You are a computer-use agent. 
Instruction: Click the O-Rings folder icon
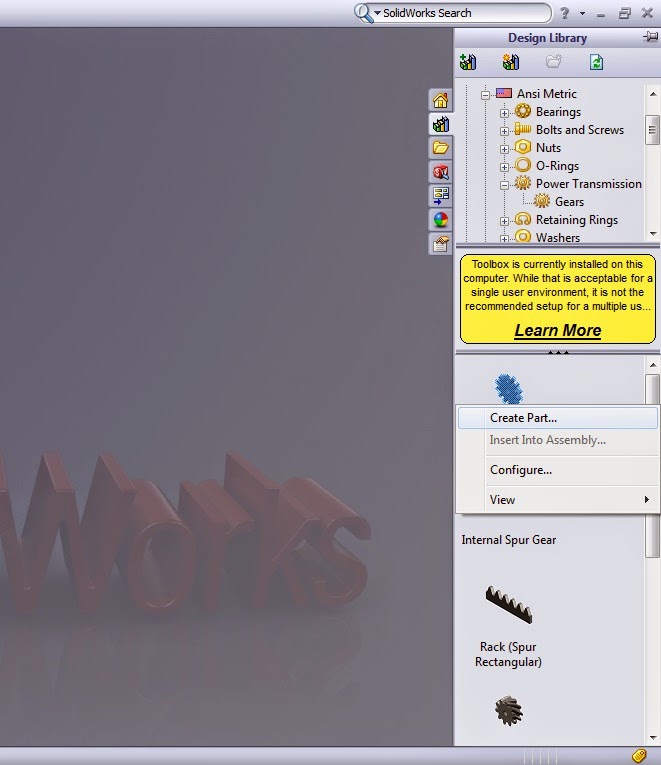coord(523,165)
